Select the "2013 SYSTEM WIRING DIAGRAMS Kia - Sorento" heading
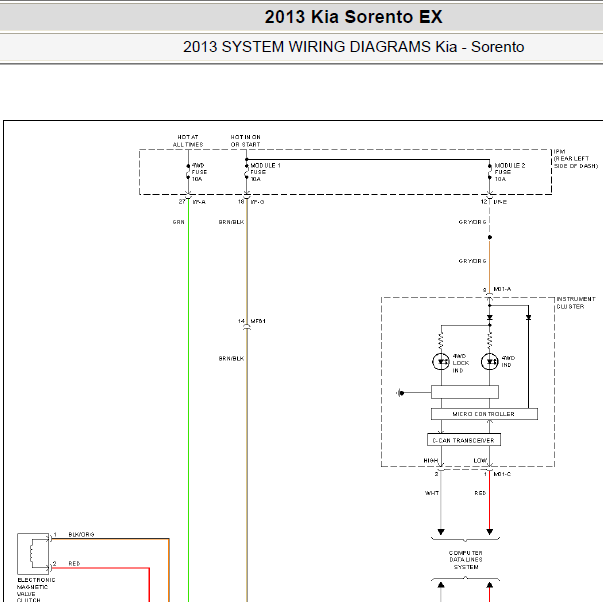 [x=353, y=47]
